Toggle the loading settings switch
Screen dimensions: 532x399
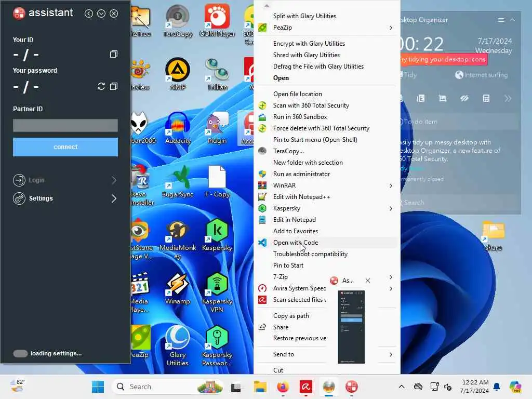pyautogui.click(x=20, y=353)
